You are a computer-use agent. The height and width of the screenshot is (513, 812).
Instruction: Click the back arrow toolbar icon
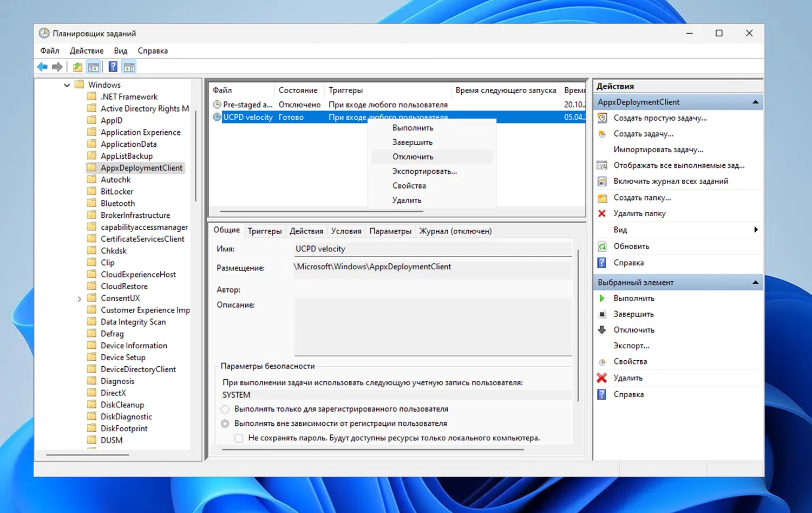[x=42, y=67]
